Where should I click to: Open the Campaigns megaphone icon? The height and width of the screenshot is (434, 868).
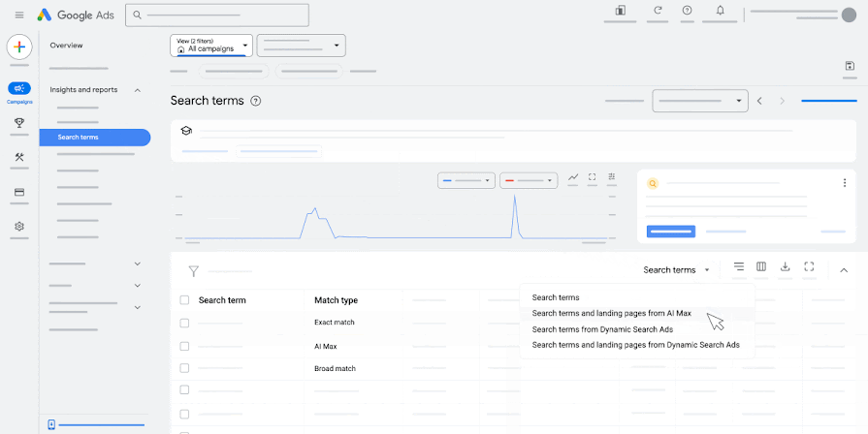click(19, 88)
